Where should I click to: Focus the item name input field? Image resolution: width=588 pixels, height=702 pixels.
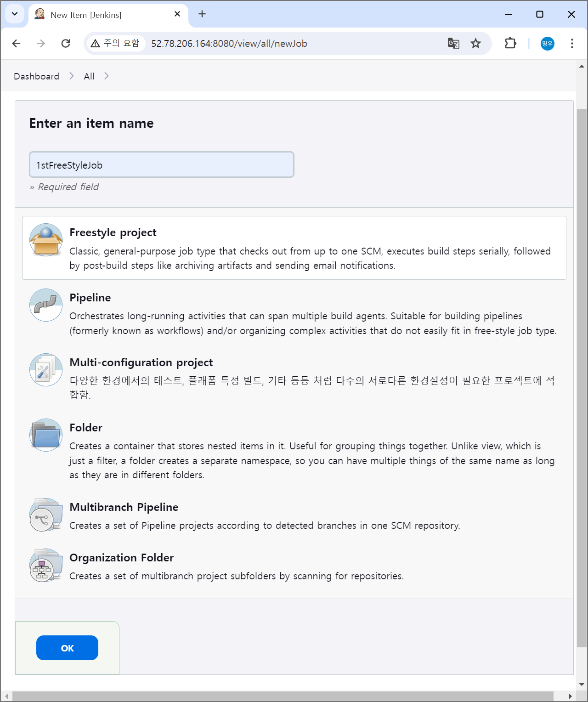pos(162,164)
